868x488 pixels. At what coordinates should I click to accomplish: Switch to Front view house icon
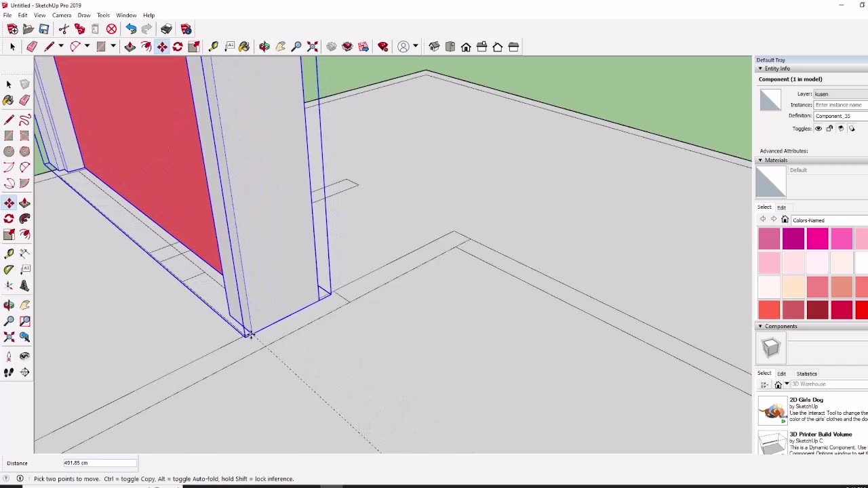[466, 47]
